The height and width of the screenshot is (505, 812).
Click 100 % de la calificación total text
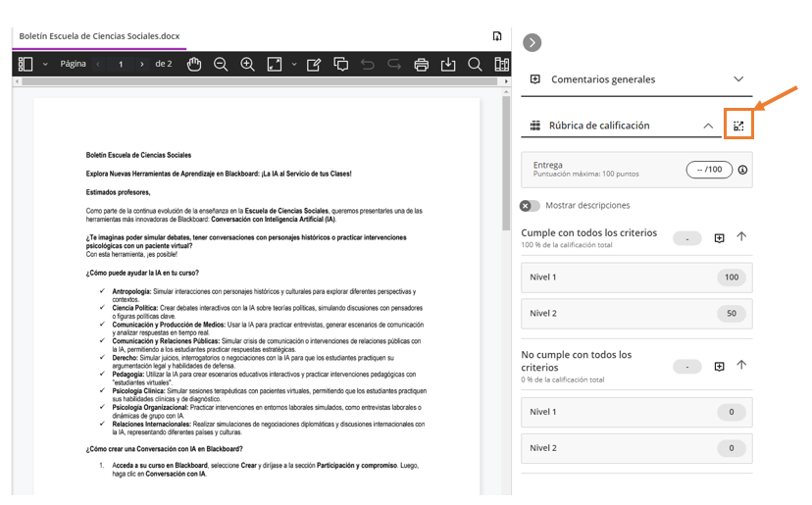[x=567, y=245]
